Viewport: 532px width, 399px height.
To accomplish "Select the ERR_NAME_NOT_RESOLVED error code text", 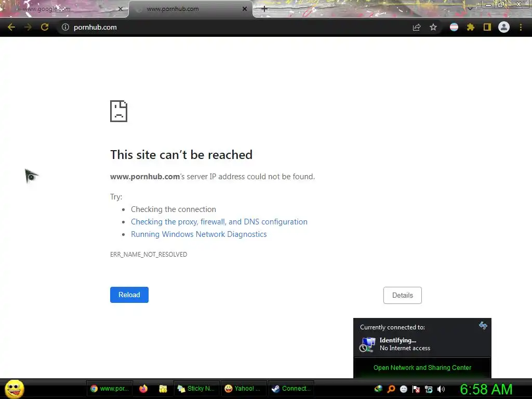I will coord(149,254).
